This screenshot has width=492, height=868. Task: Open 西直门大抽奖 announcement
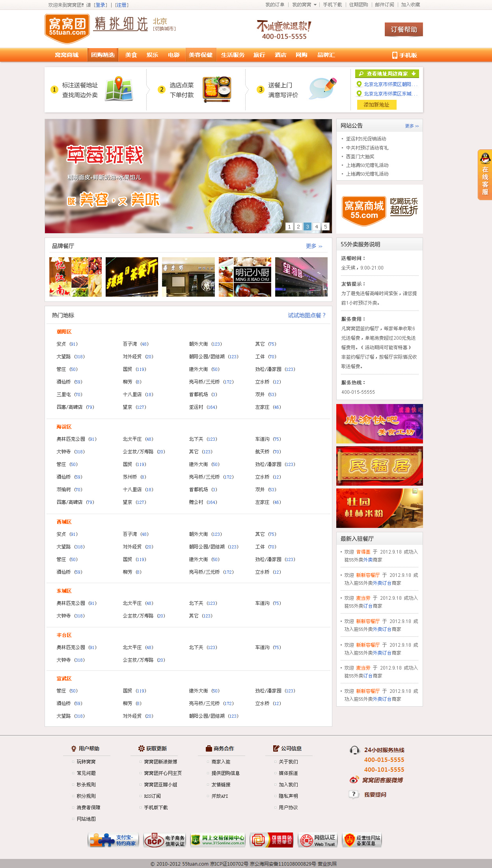click(360, 157)
